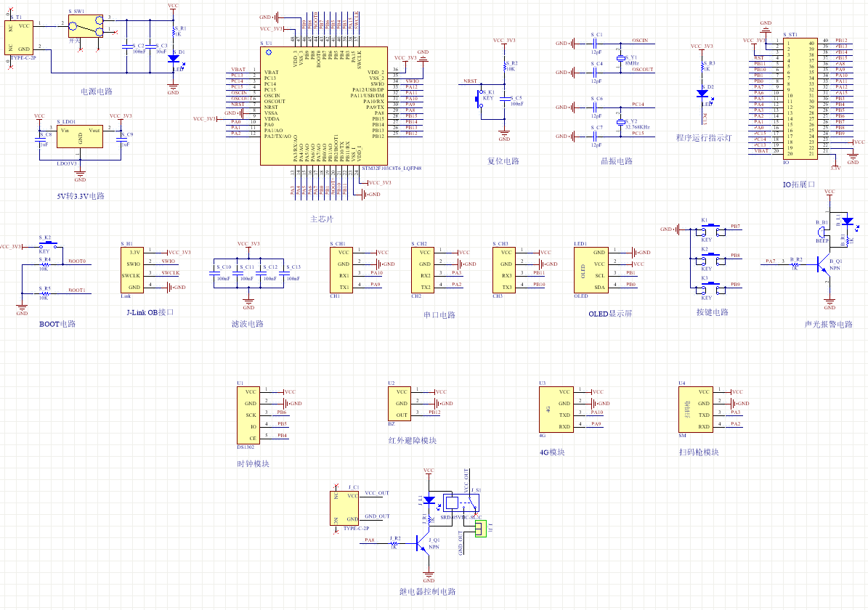Image resolution: width=868 pixels, height=610 pixels.
Task: Select the S_CH3 serial connector block
Action: 504,270
